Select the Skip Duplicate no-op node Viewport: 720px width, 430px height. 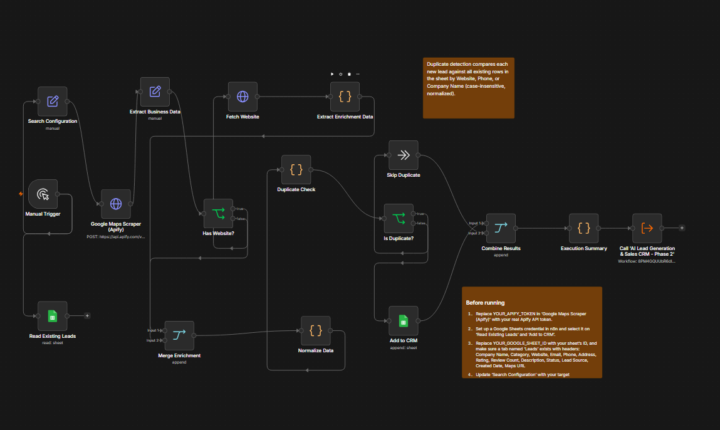(x=403, y=155)
